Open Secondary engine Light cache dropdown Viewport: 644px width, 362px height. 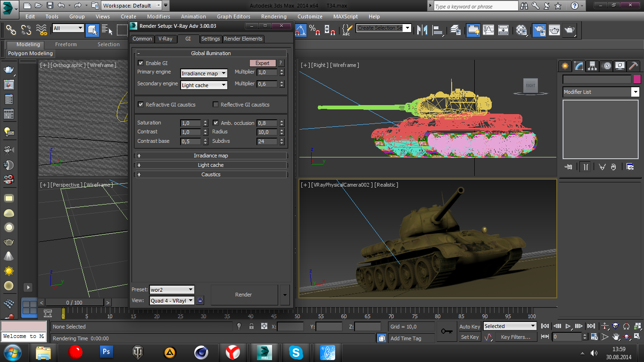tap(204, 85)
